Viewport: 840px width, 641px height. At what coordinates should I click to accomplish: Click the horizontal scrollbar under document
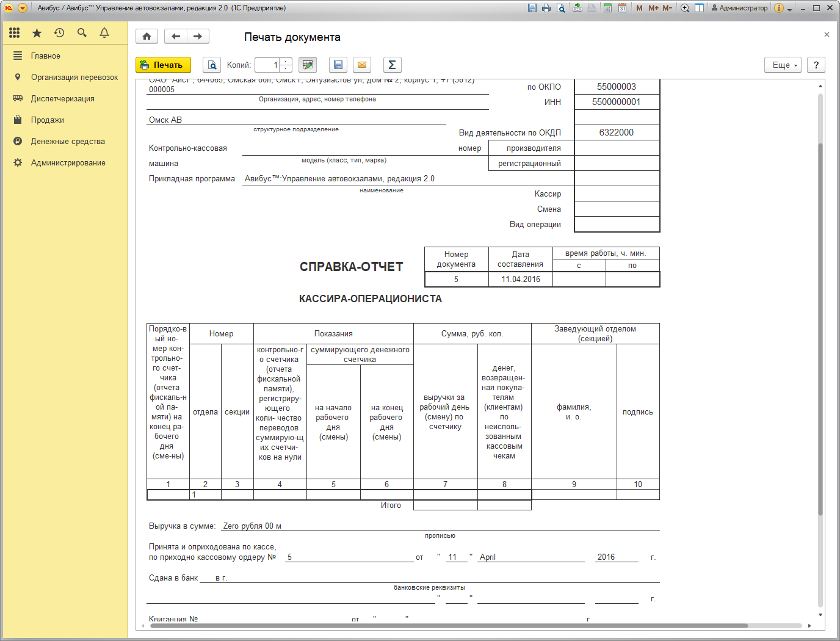[x=449, y=626]
